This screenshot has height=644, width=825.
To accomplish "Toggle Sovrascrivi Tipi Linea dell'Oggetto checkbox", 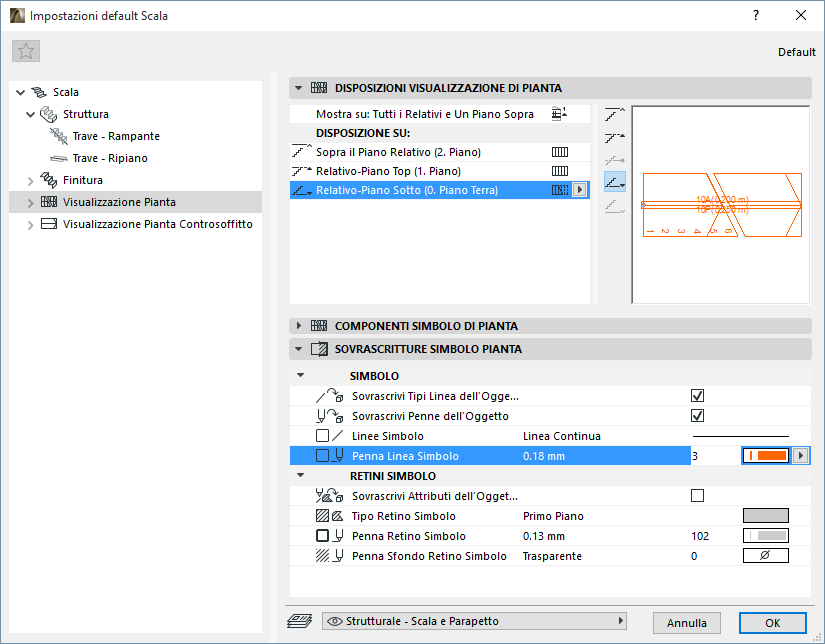I will (x=697, y=396).
